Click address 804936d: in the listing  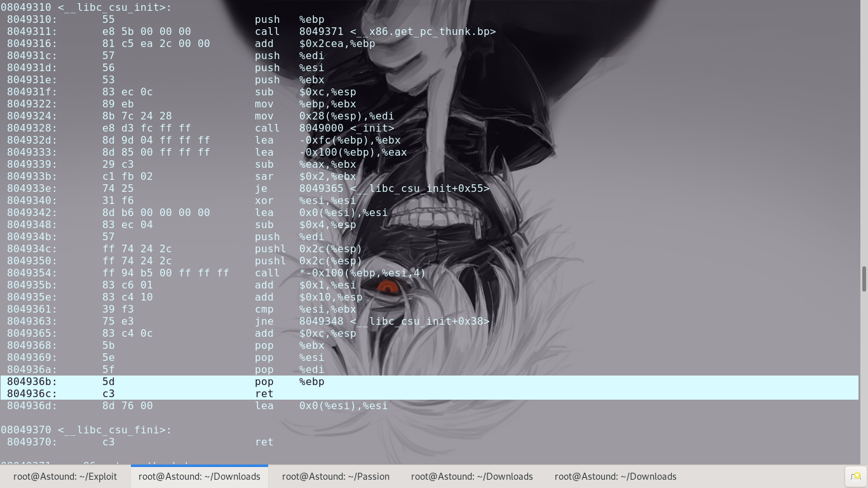tap(32, 406)
